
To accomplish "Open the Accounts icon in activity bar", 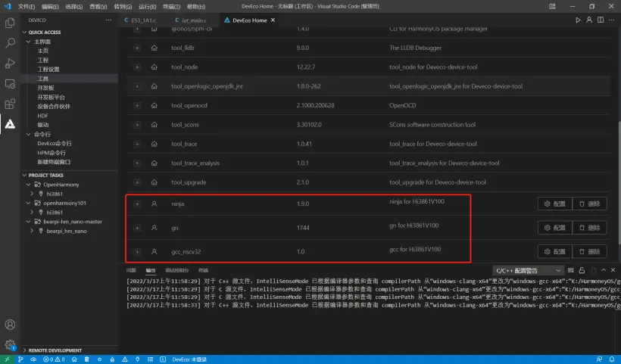I will (x=10, y=325).
